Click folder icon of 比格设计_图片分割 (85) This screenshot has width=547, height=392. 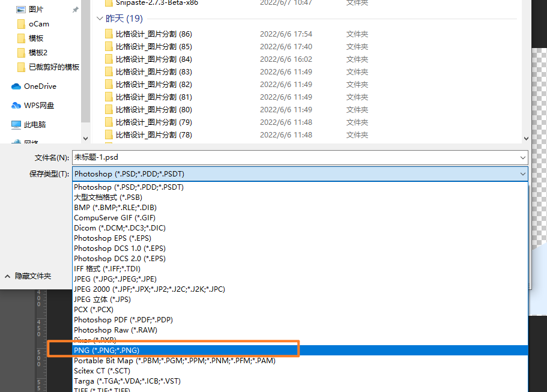point(109,47)
